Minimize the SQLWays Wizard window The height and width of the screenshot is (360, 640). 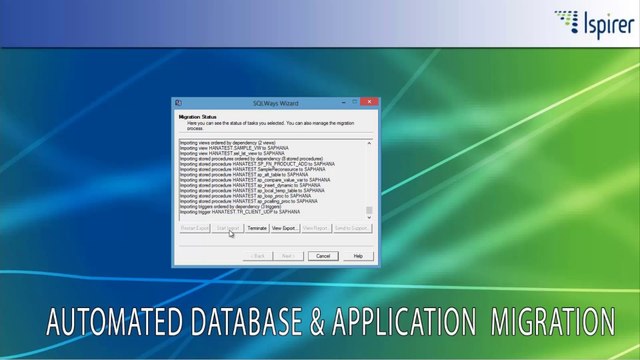point(344,102)
